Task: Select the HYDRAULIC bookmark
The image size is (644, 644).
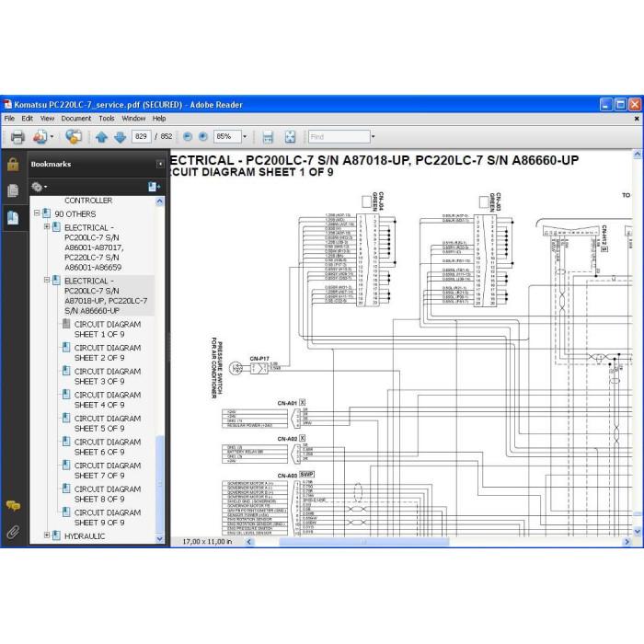Action: click(85, 536)
